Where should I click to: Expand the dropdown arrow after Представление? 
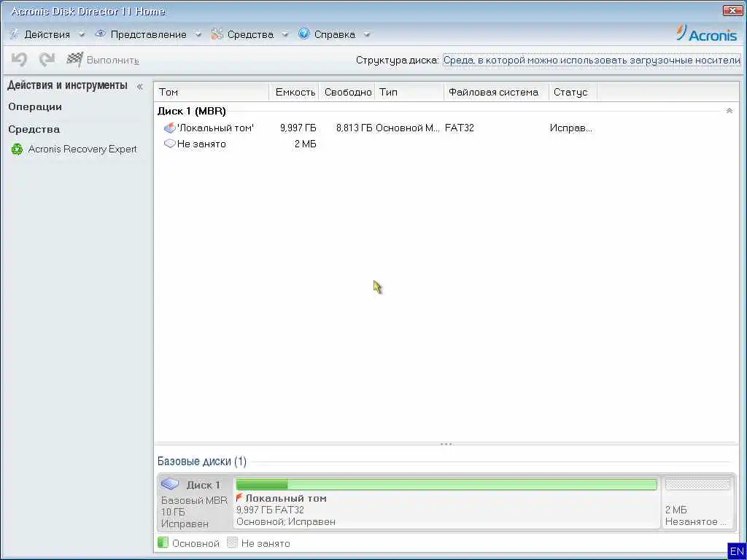tap(198, 34)
